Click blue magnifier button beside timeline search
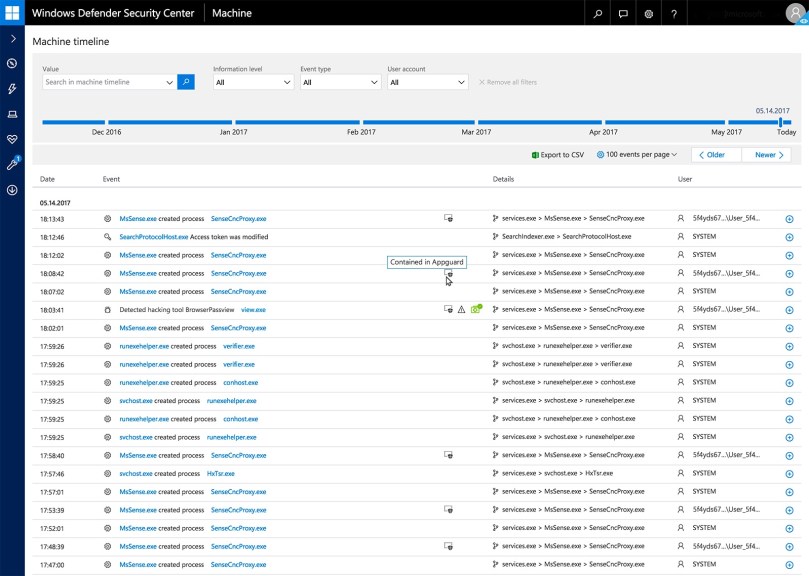The height and width of the screenshot is (576, 809). tap(186, 82)
